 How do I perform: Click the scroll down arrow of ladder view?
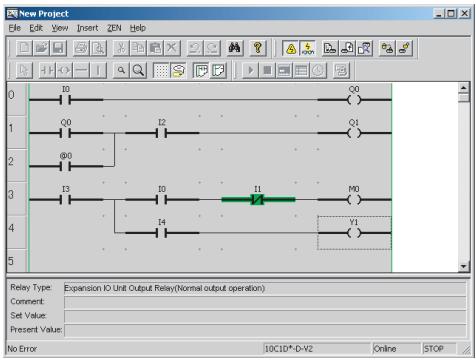pyautogui.click(x=464, y=266)
